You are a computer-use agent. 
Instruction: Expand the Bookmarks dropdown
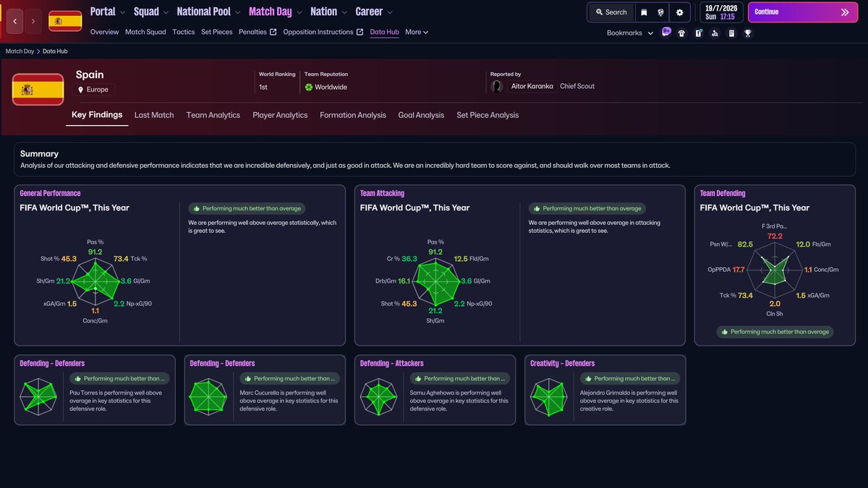click(x=630, y=33)
